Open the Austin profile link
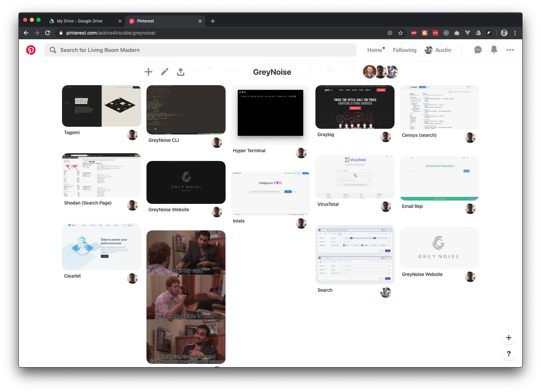The image size is (541, 392). 438,50
